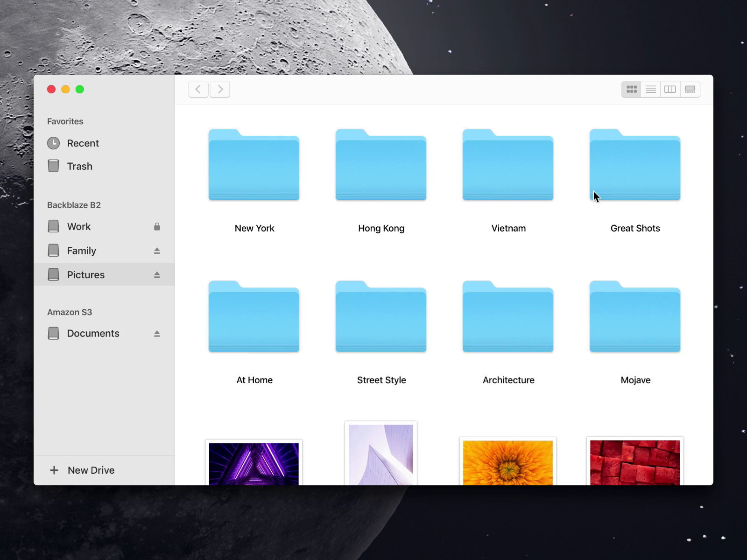Select the Great Shots folder
The width and height of the screenshot is (747, 560).
tap(635, 165)
